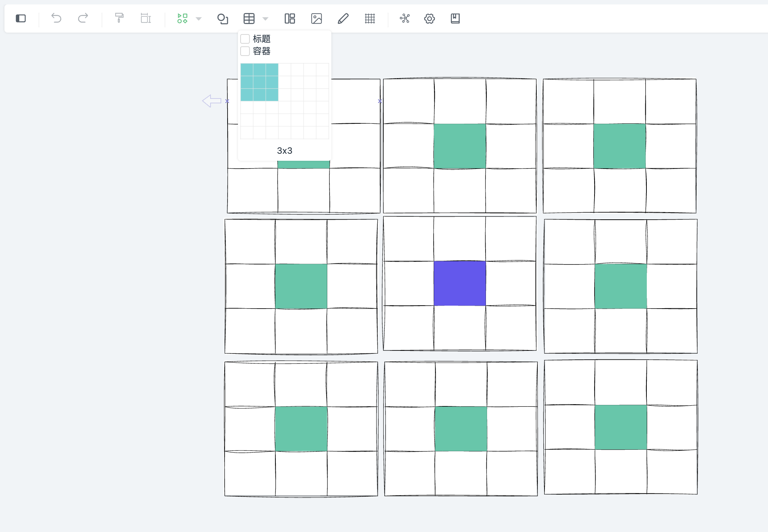Select the purple center cell
Viewport: 768px width, 532px height.
[x=460, y=283]
